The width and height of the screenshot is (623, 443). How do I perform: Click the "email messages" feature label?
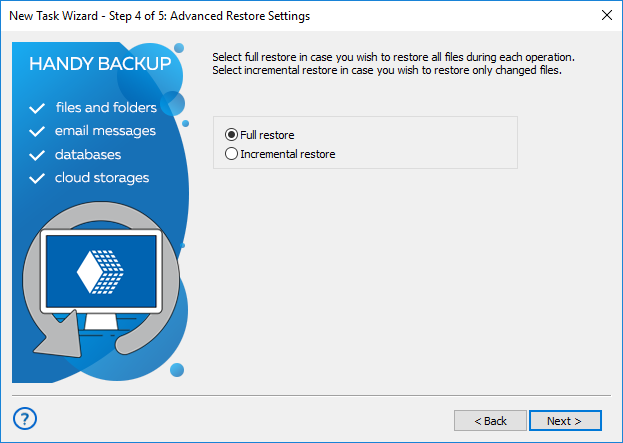pos(106,131)
